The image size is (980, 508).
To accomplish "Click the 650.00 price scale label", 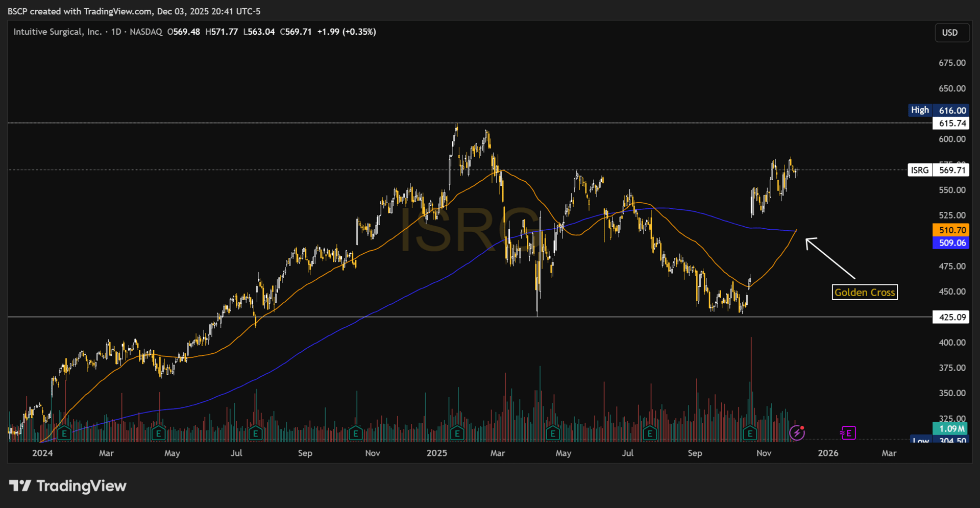I will (x=952, y=88).
